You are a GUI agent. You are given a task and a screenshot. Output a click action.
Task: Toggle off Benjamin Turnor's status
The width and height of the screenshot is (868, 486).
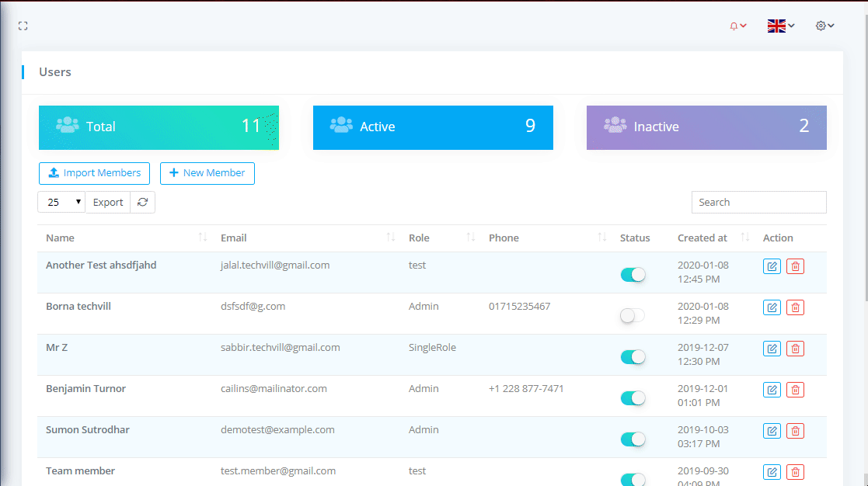pos(633,398)
